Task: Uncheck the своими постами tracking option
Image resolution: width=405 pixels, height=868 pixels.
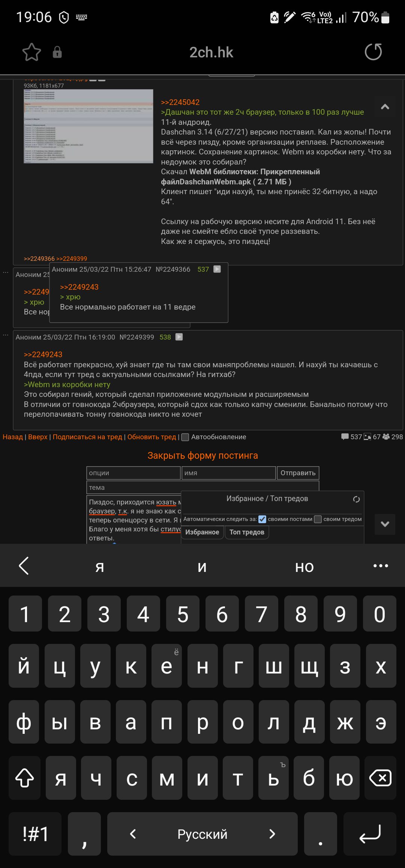Action: click(262, 519)
